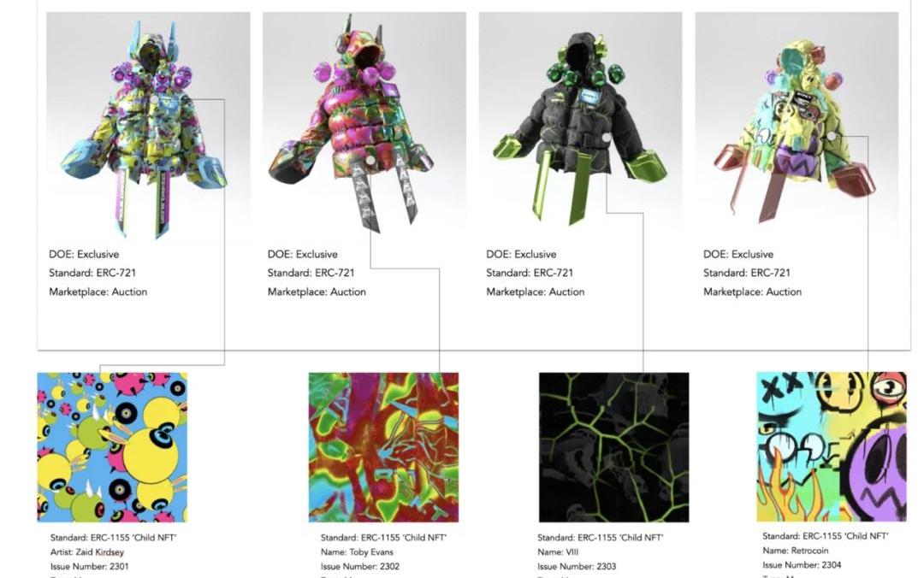Click 'Standard: ERC-721' under the black jacket
The width and height of the screenshot is (924, 578).
tap(530, 273)
